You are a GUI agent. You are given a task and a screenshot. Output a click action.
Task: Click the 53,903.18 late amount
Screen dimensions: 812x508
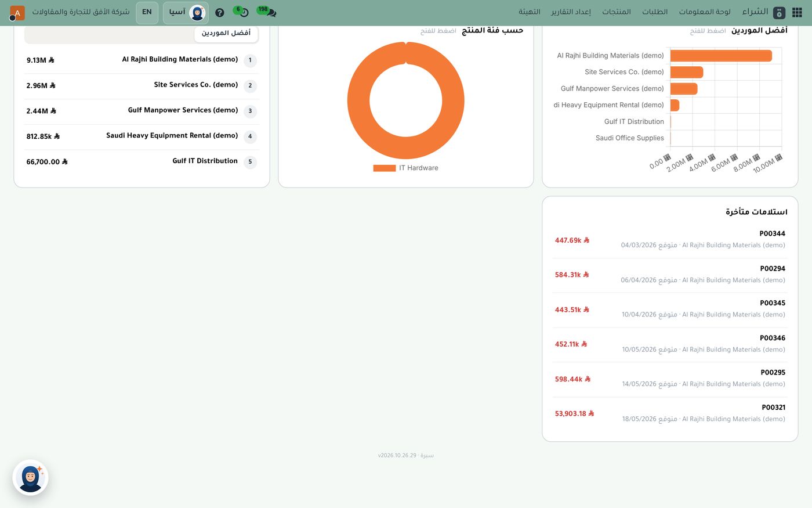point(575,414)
